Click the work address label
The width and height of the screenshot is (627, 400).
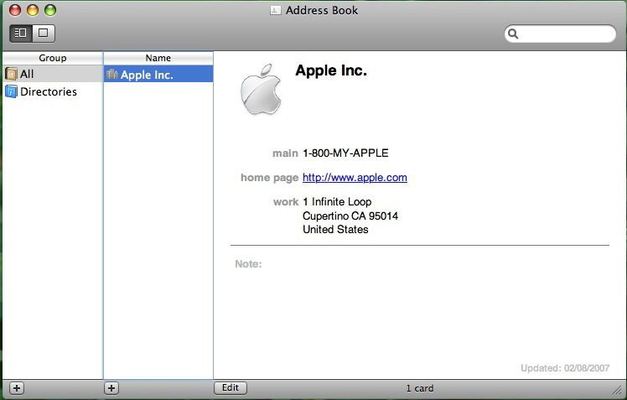point(286,202)
